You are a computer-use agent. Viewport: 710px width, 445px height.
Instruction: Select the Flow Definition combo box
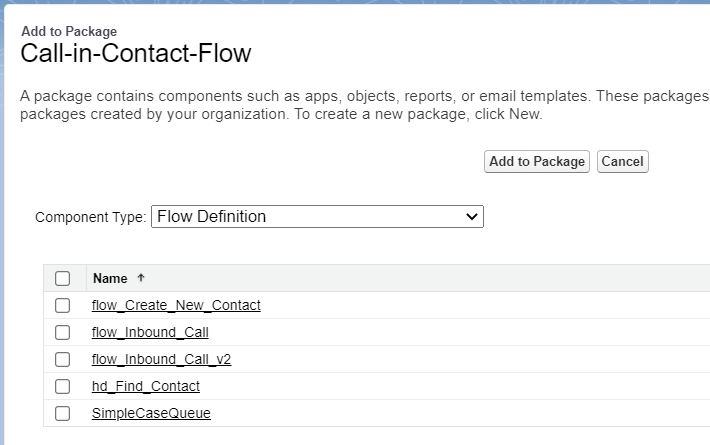click(317, 216)
